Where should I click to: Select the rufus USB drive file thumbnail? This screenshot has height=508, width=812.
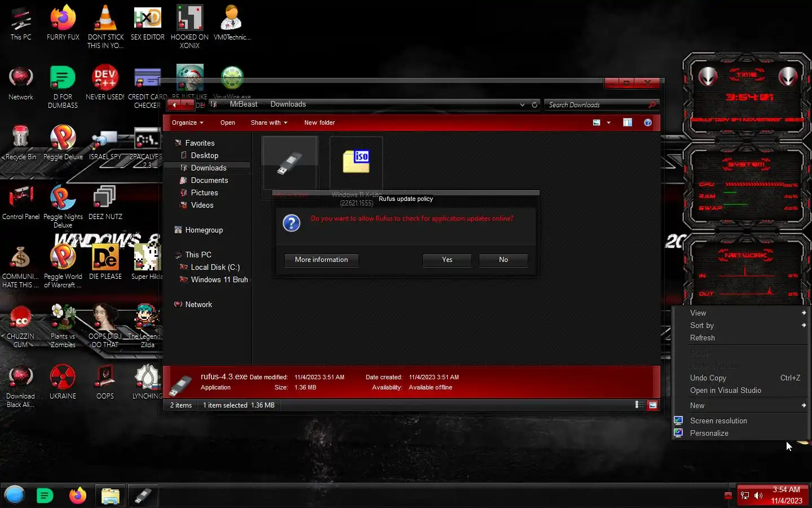point(290,164)
